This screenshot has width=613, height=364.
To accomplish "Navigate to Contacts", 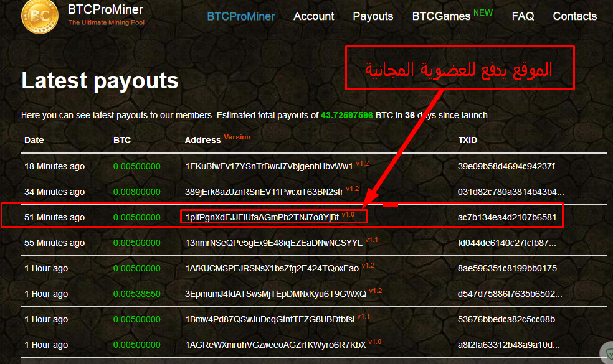I will 574,16.
